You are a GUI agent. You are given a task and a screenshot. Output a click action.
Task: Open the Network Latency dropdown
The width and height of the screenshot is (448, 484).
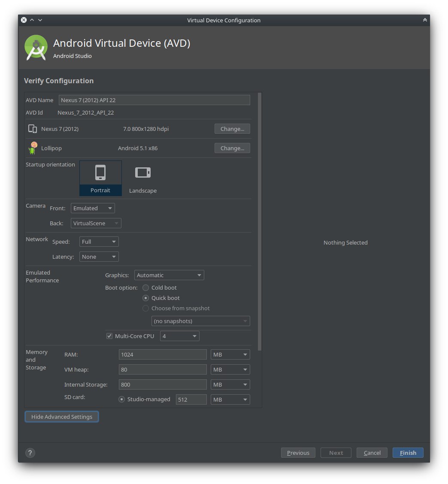[x=99, y=257]
